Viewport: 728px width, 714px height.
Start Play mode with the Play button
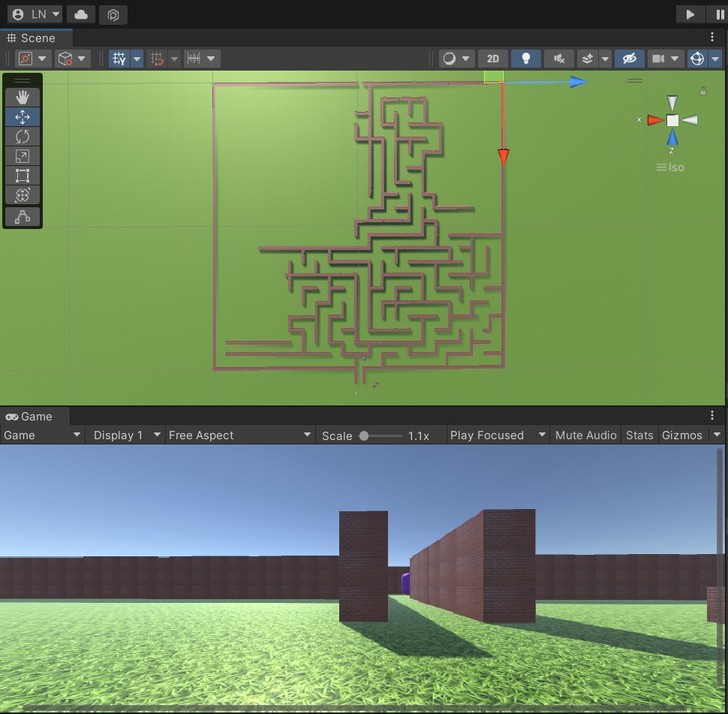pos(690,14)
